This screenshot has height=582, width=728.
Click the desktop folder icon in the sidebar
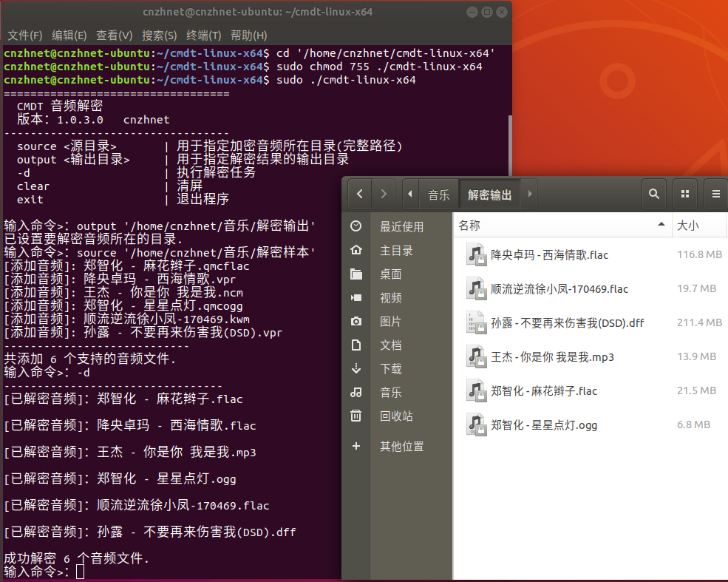coord(356,274)
